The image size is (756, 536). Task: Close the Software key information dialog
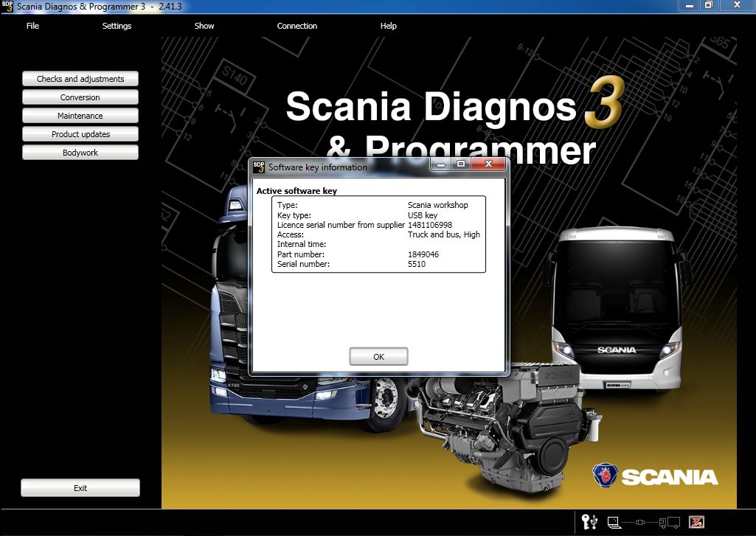pos(489,164)
